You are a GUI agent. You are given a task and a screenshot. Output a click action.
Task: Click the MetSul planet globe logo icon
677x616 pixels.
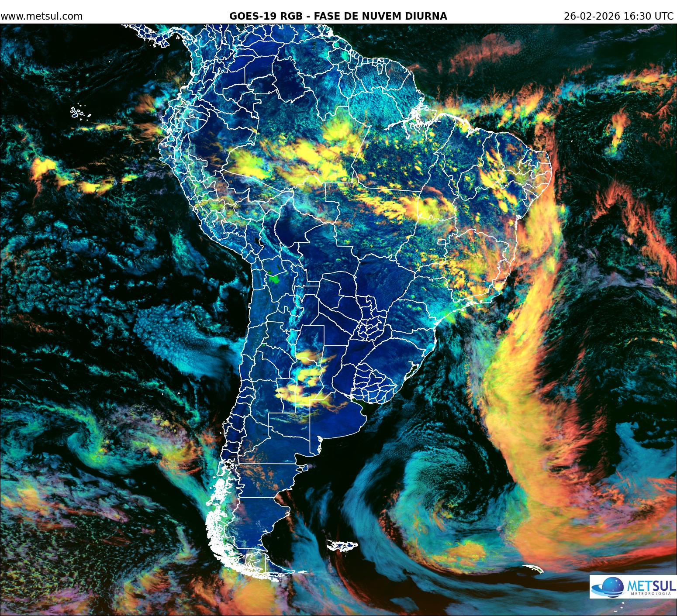[613, 587]
